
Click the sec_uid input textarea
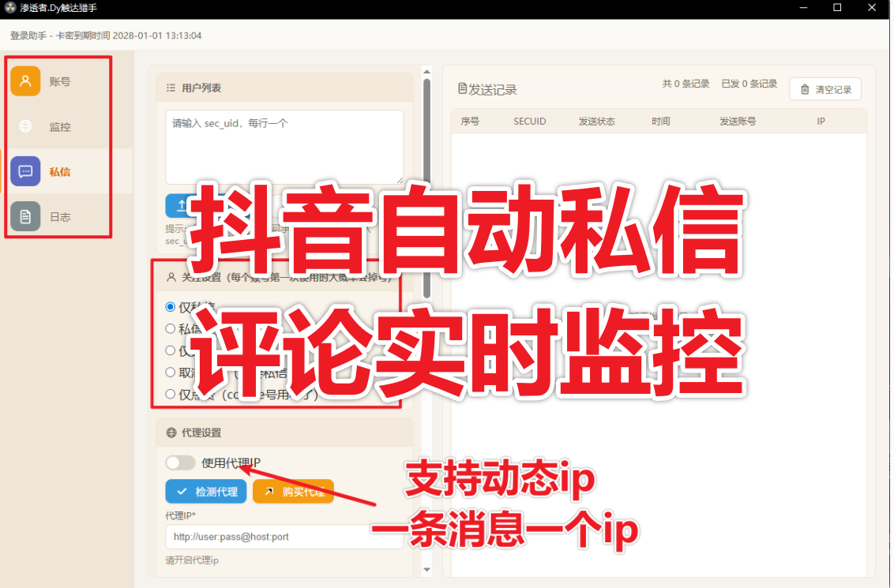pos(284,146)
